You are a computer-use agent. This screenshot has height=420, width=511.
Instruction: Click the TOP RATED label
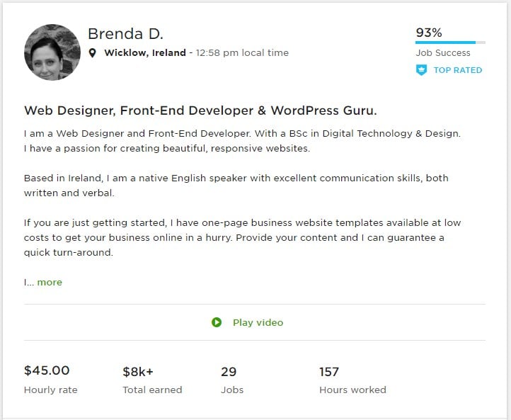(x=457, y=70)
